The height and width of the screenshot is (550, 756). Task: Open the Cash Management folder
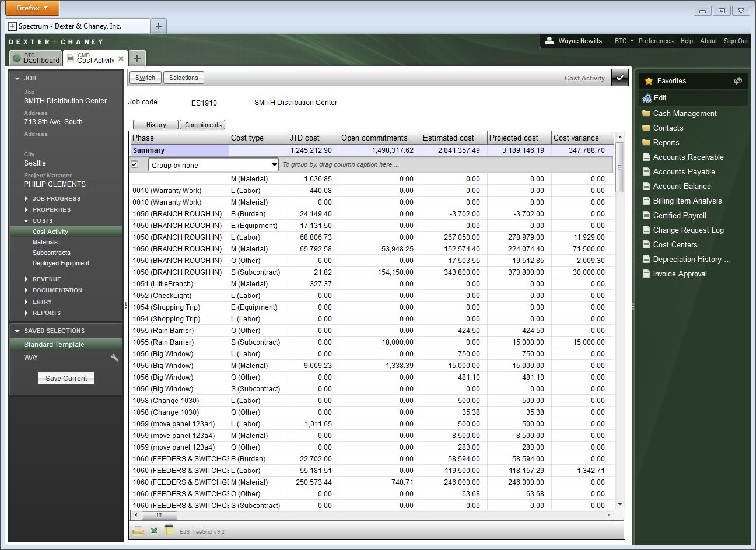(x=684, y=113)
